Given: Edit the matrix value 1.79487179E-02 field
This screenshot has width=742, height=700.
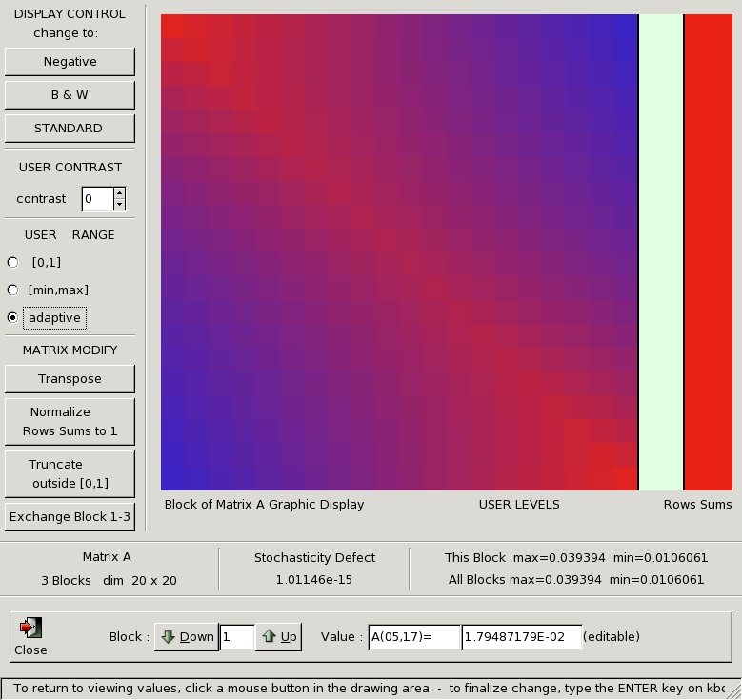Looking at the screenshot, I should (x=521, y=637).
